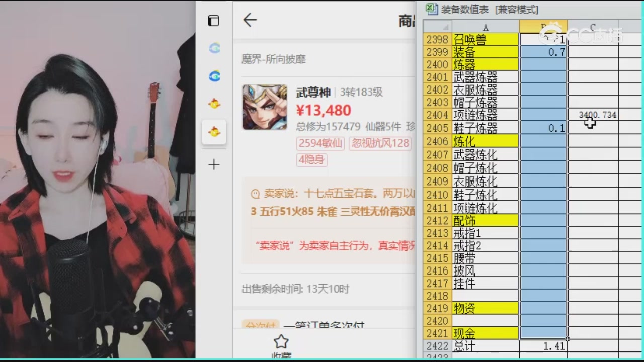Select cell with value 3400.734

pyautogui.click(x=593, y=115)
